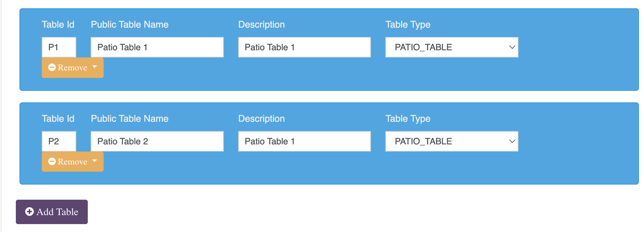
Task: Click the minus icon on P2 Remove button
Action: (x=52, y=162)
